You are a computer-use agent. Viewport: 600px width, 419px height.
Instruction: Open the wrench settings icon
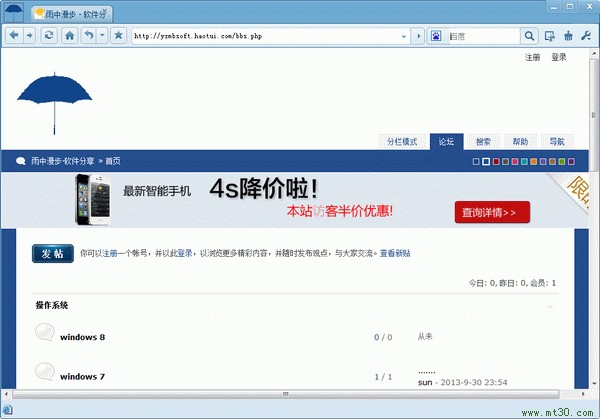click(587, 36)
